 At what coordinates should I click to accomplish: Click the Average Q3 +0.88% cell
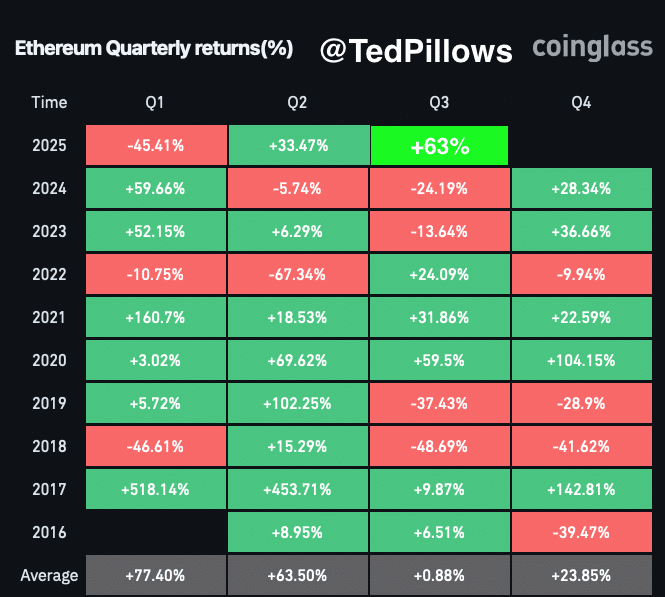pyautogui.click(x=439, y=575)
